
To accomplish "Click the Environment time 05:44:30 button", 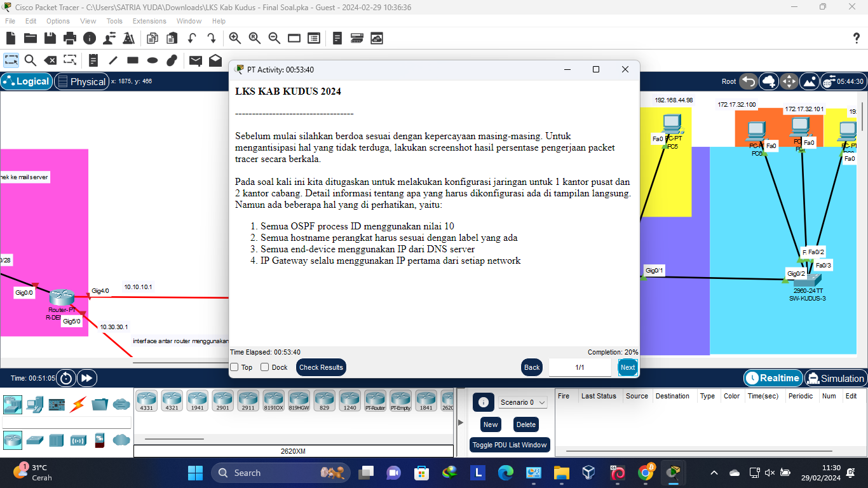I will [843, 81].
